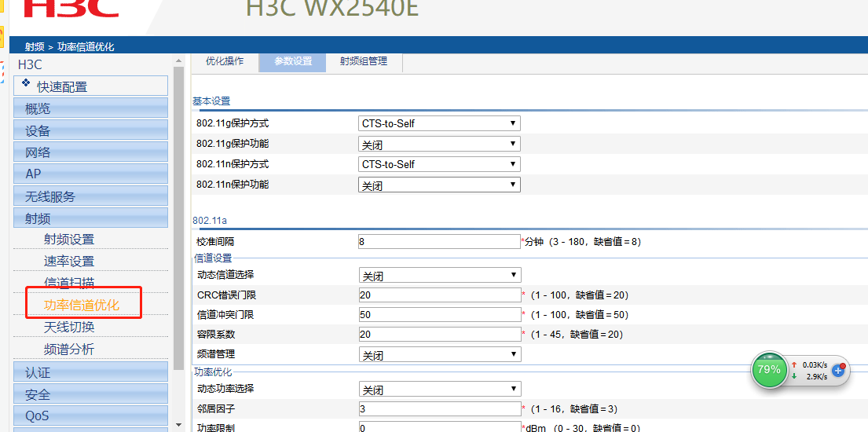Expand the 认证 sidebar menu
This screenshot has width=868, height=432.
91,372
